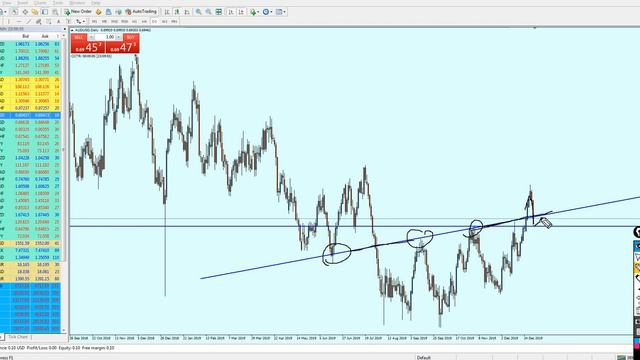Image resolution: width=640 pixels, height=360 pixels.
Task: Select the Fibonacci retracement tool
Action: (x=48, y=21)
